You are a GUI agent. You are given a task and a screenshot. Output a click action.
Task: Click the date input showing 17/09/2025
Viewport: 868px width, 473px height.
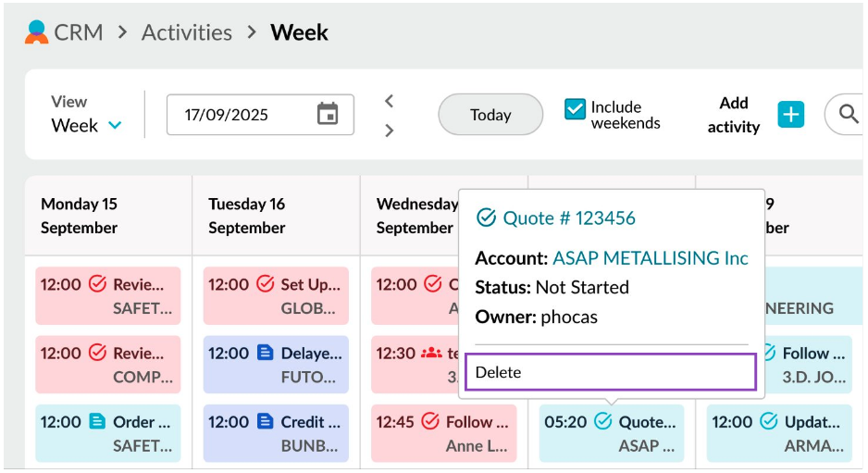(242, 115)
